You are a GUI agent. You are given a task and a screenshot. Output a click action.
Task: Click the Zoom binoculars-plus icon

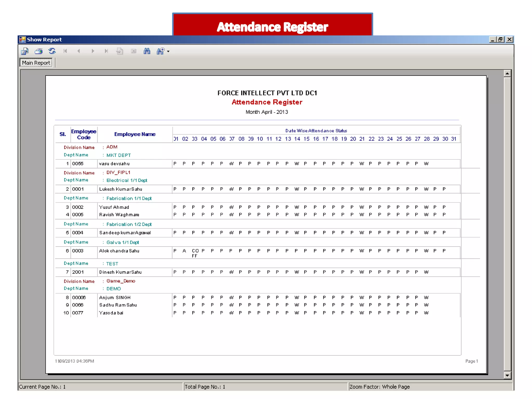point(161,51)
